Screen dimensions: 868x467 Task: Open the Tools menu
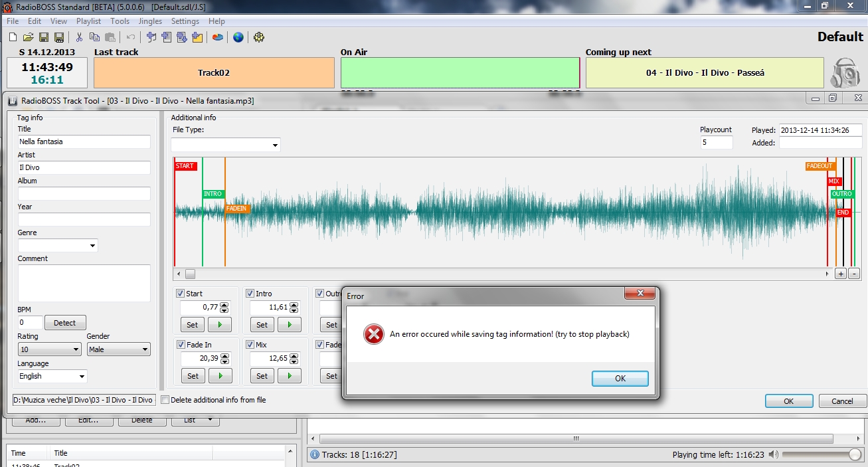click(x=120, y=21)
